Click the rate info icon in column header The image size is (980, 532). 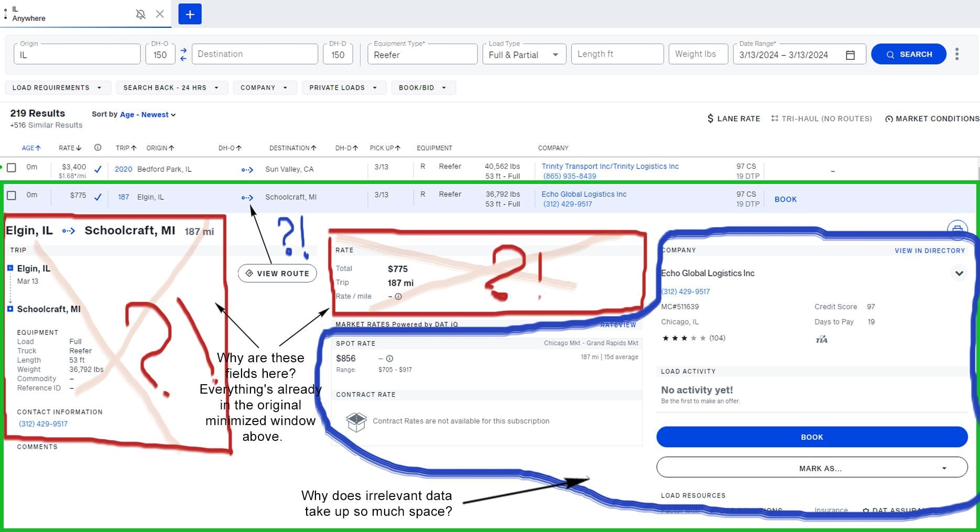click(x=97, y=148)
